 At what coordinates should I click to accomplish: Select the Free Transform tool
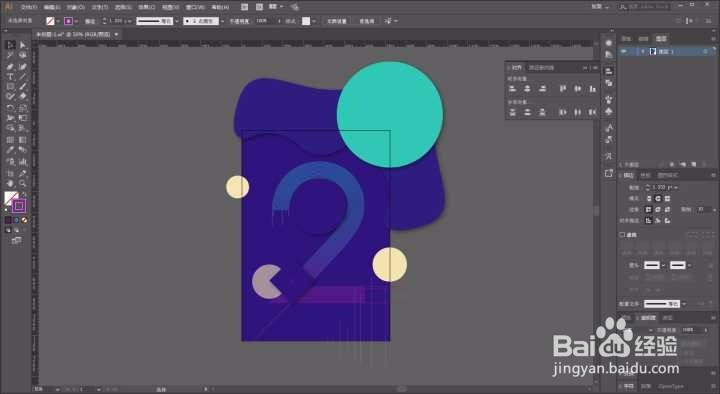[22, 118]
